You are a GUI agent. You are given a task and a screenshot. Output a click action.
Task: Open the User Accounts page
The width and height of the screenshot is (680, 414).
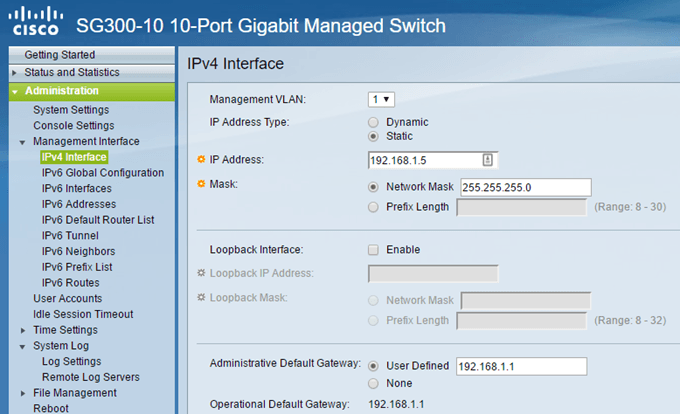(68, 299)
